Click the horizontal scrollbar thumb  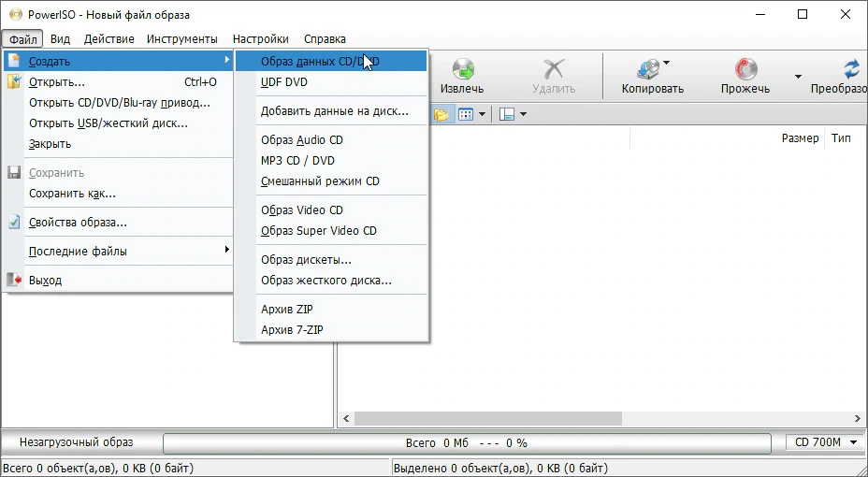click(x=487, y=418)
